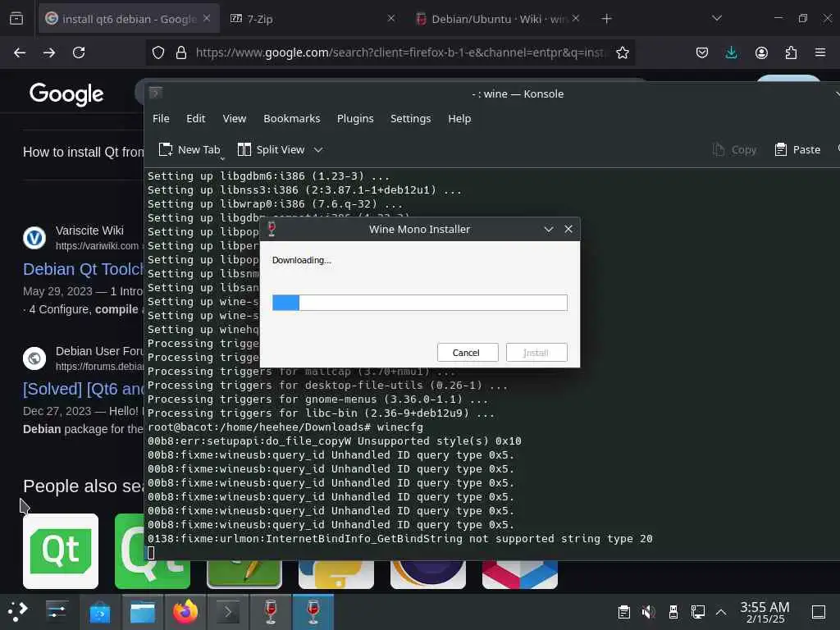Open the network connection tray icon
840x630 pixels.
tap(698, 612)
